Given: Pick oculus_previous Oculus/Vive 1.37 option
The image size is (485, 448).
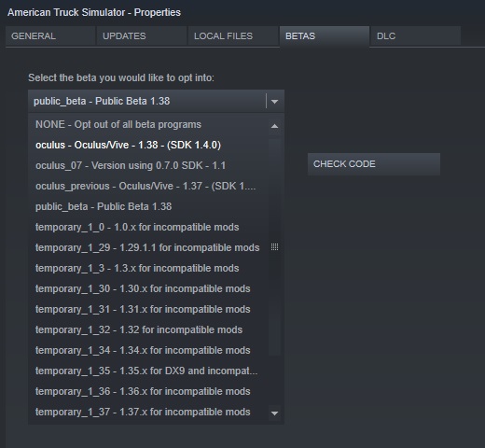Looking at the screenshot, I should (x=148, y=186).
